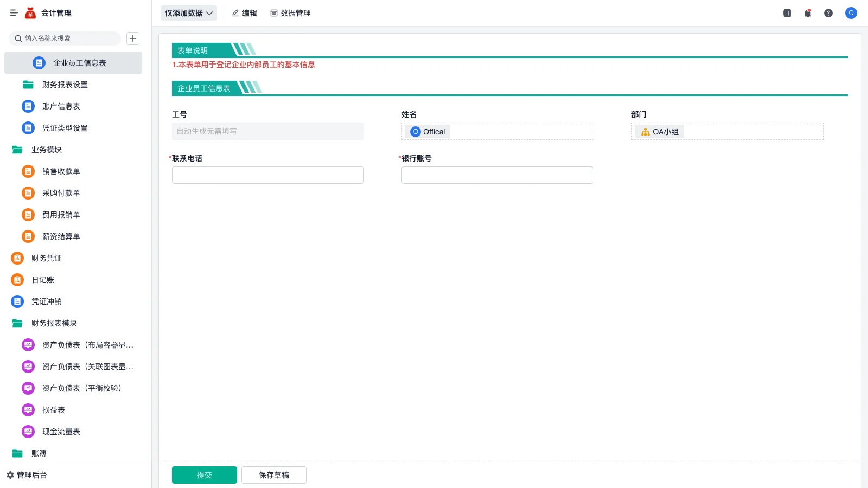Click the 会计管理 app logo icon
Image resolution: width=868 pixels, height=488 pixels.
[x=30, y=13]
